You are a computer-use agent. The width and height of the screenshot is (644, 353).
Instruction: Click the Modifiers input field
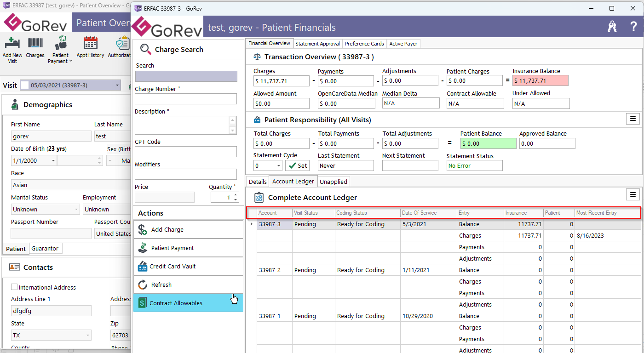click(x=186, y=174)
